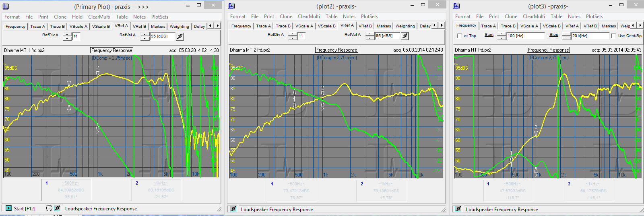644x216 pixels.
Task: Click Start frequency stepper in plot3
Action: [x=502, y=36]
